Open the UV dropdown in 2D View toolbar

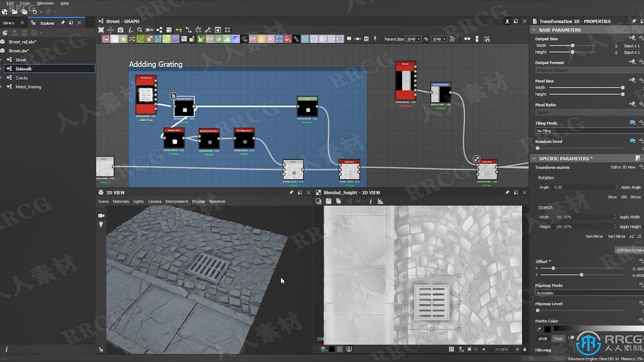[360, 201]
